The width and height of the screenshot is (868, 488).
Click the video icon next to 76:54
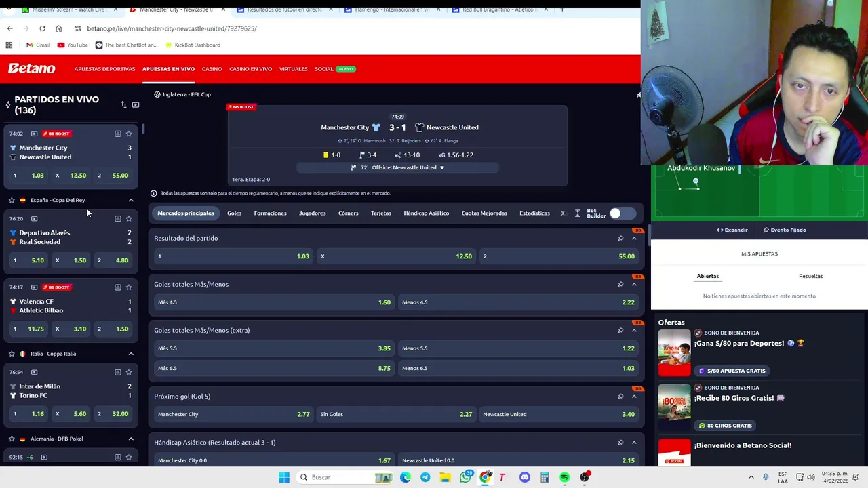[x=34, y=372]
